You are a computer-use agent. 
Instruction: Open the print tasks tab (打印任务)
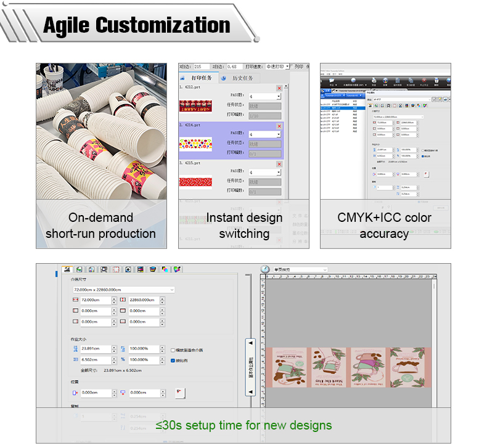[x=201, y=78]
